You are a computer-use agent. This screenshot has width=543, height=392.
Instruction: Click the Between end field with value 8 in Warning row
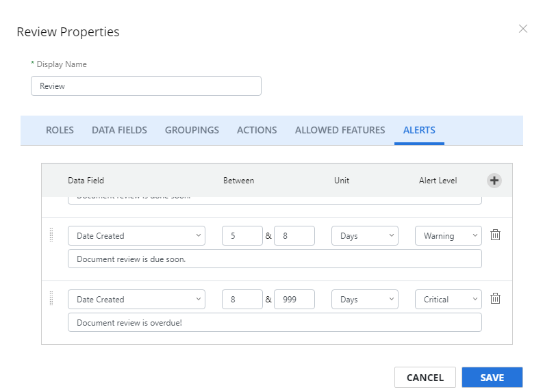294,235
